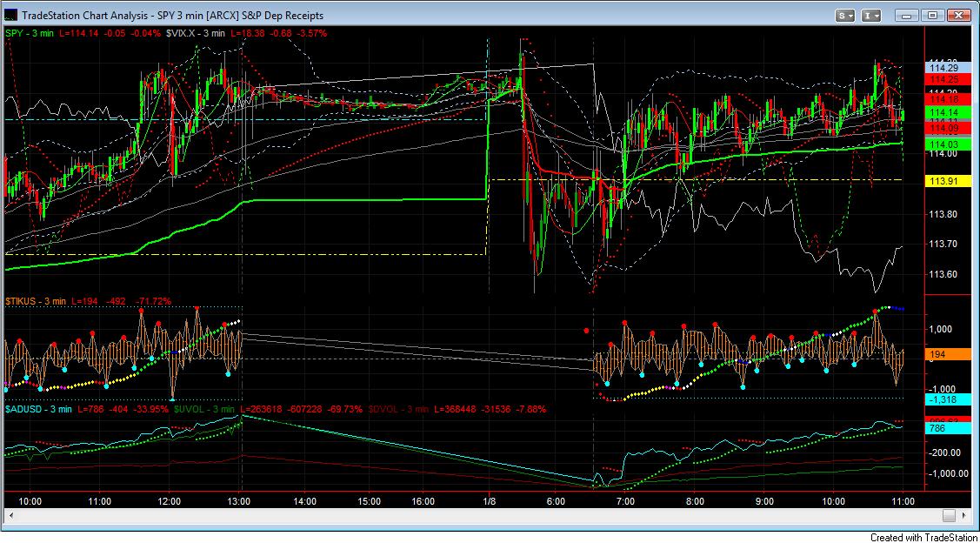Click the 14:00 time axis label

click(303, 501)
